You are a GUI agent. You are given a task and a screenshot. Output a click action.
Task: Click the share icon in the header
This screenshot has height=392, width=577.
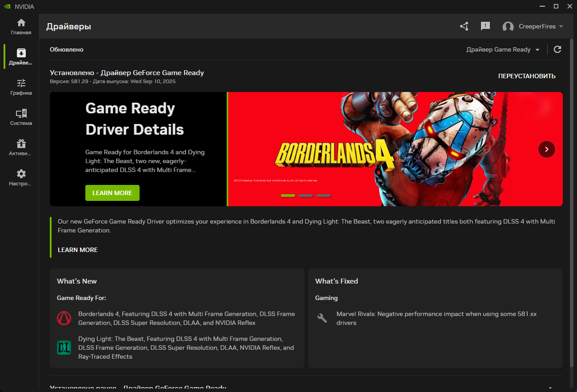pos(464,26)
